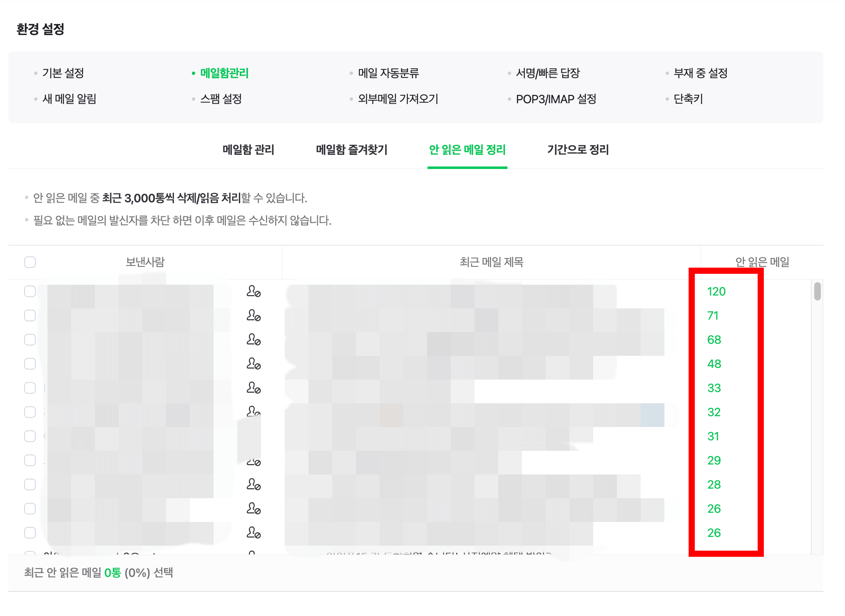Click the unread count 29
This screenshot has width=845, height=616.
(714, 460)
